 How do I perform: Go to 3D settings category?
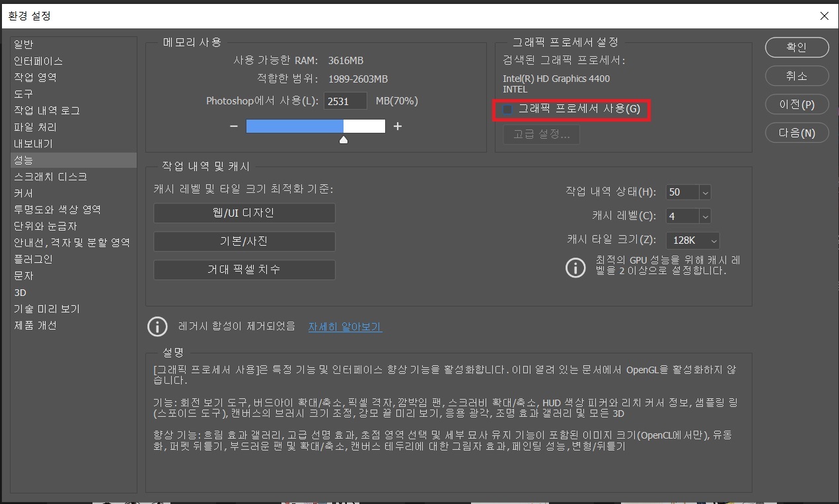coord(20,292)
